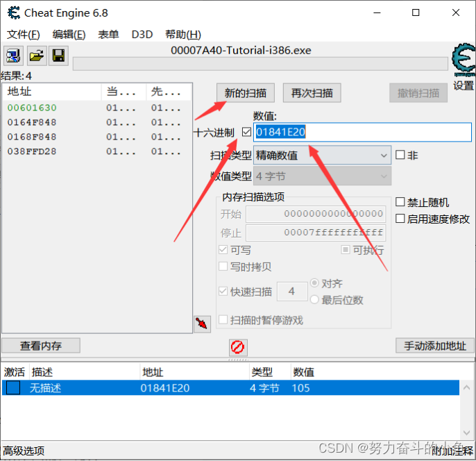This screenshot has width=476, height=461.
Task: Click address list scroll up arrow
Action: tap(466, 387)
